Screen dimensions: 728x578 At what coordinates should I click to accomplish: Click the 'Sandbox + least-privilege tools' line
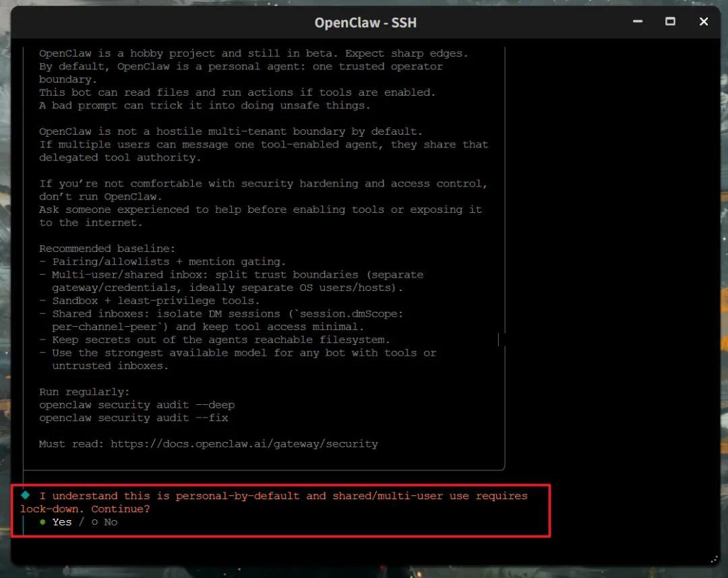[x=150, y=300]
